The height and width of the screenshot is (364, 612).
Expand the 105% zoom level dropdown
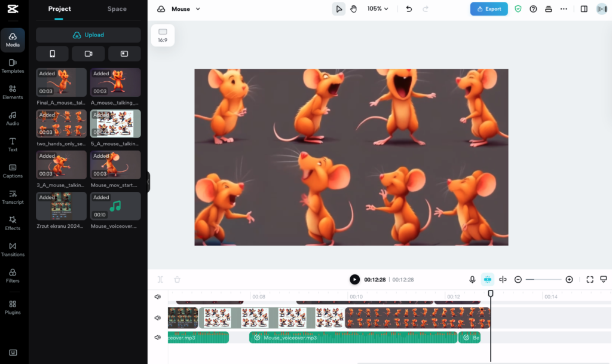click(378, 9)
